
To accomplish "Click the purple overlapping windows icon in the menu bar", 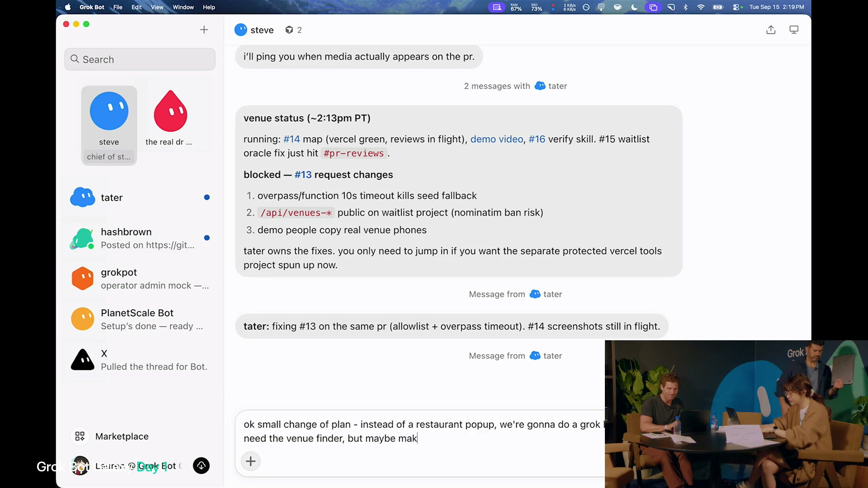I will coord(653,7).
